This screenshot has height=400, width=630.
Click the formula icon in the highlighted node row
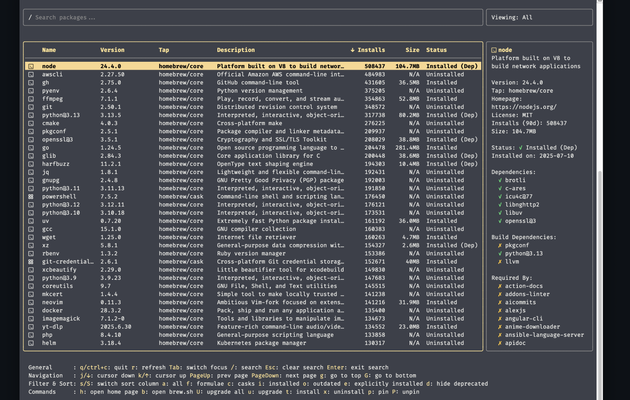[x=31, y=66]
